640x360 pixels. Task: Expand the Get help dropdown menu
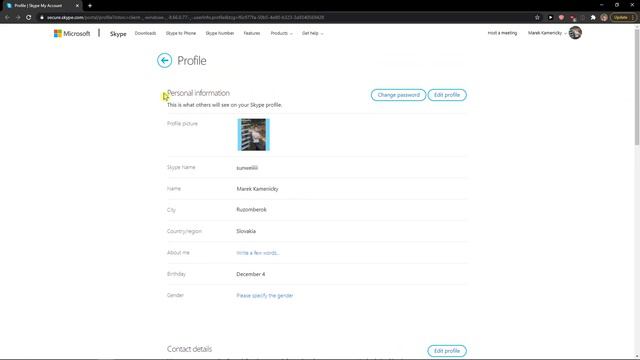coord(312,33)
